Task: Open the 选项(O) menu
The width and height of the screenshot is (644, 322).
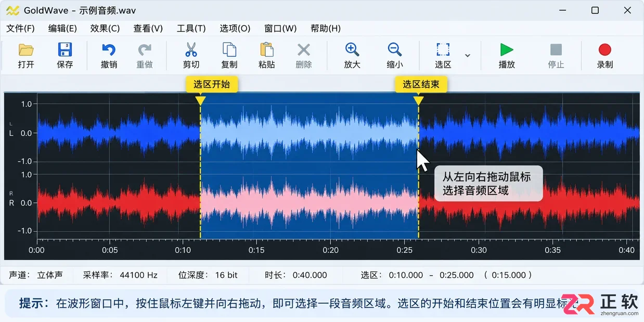Action: click(x=235, y=29)
